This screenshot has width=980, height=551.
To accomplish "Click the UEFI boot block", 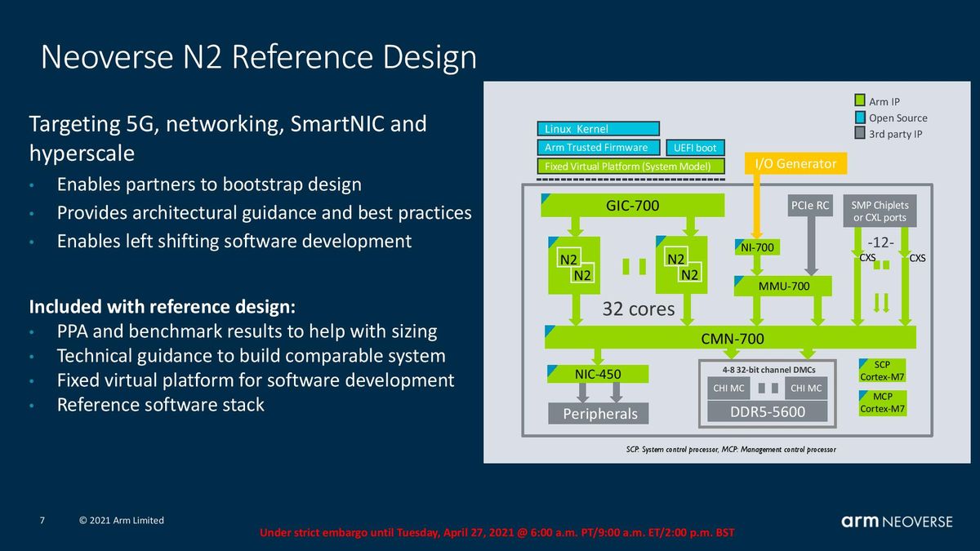I will coord(694,148).
